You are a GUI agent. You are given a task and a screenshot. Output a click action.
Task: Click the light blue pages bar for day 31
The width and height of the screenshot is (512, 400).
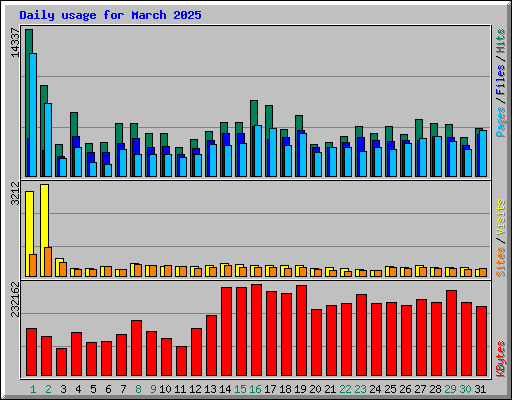click(x=483, y=153)
